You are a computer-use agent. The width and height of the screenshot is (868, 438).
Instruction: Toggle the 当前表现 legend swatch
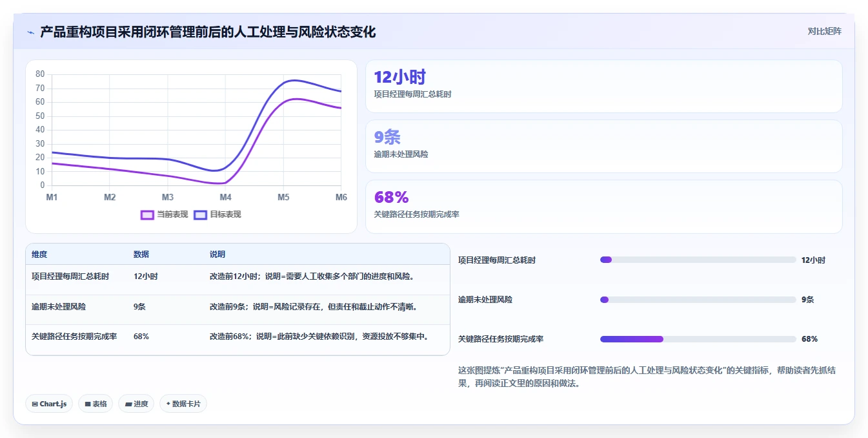point(147,214)
